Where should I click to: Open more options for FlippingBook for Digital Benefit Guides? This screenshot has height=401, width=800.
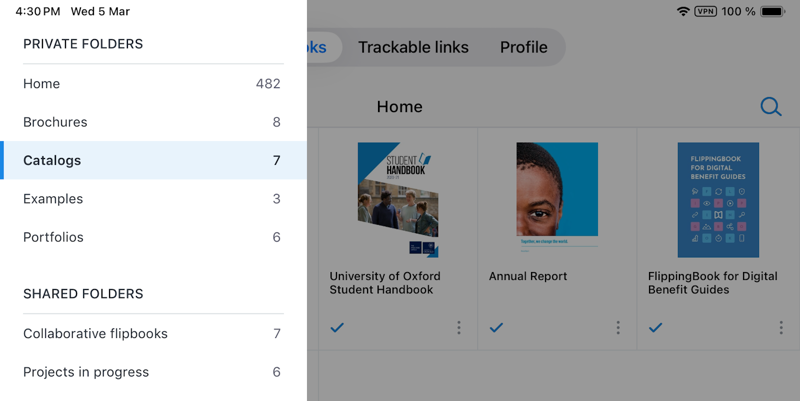click(781, 328)
